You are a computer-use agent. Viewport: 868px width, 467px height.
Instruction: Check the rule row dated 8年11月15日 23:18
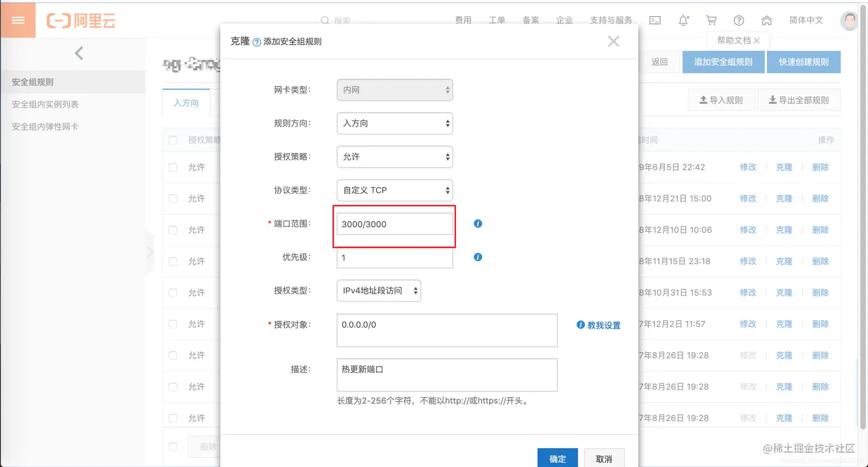tap(173, 262)
